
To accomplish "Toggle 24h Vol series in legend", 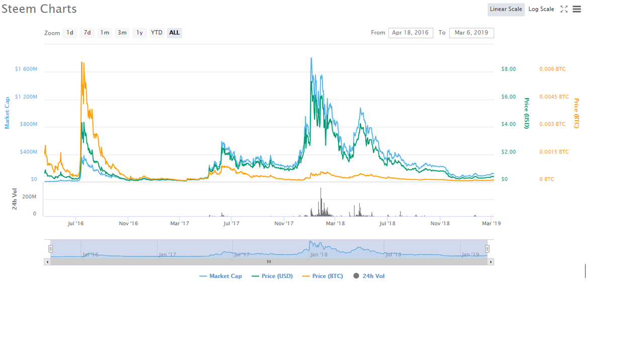I will [369, 276].
